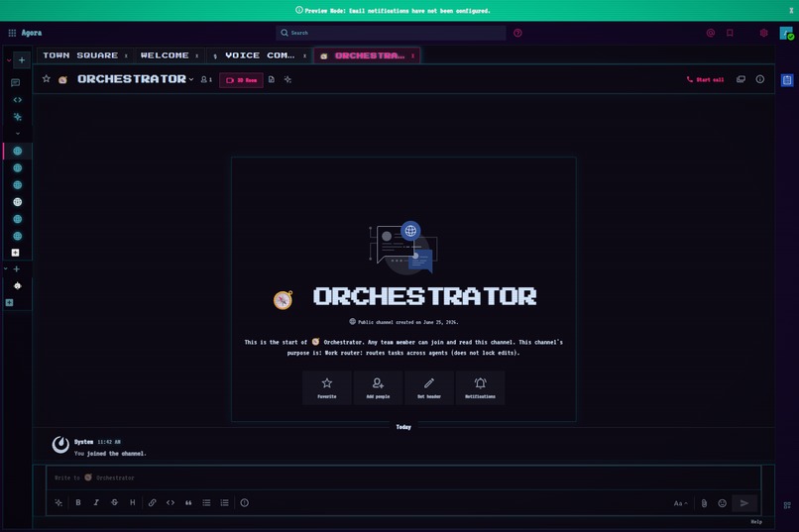Click the 3D Room button
This screenshot has width=799, height=532.
click(x=241, y=80)
